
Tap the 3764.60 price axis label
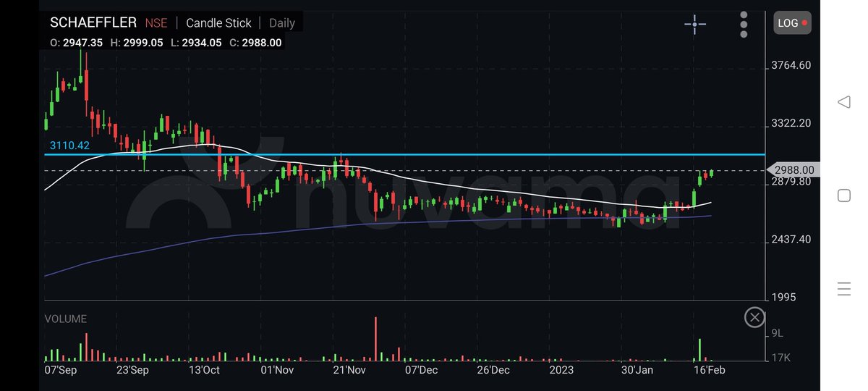(x=793, y=65)
